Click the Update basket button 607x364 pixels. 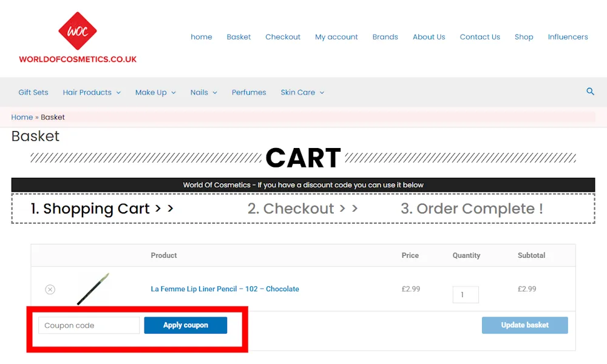pos(525,325)
